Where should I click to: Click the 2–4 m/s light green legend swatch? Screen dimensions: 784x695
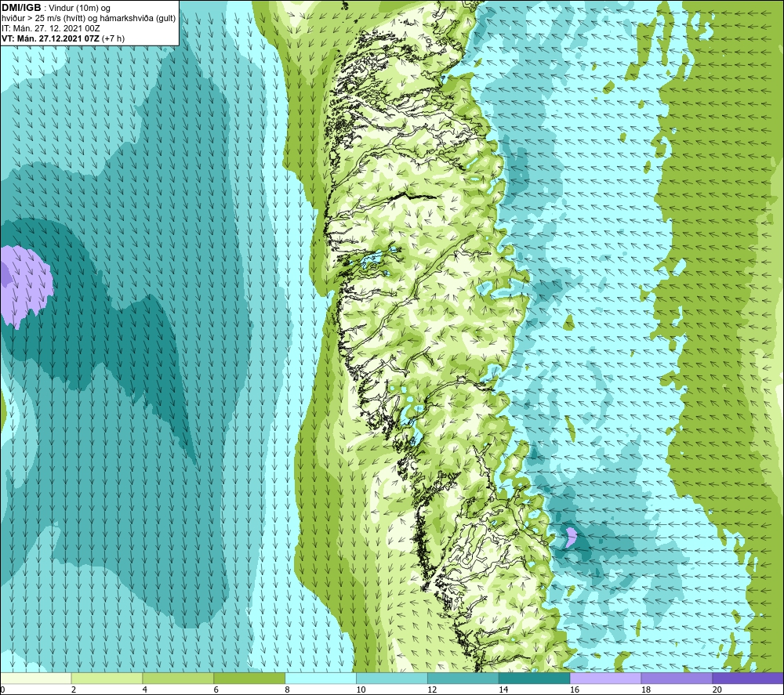pos(107,679)
